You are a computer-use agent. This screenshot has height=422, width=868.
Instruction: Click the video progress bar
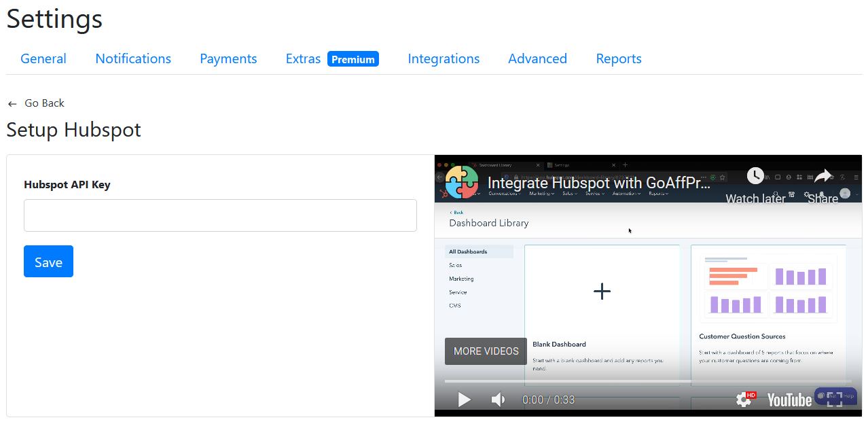(x=648, y=381)
